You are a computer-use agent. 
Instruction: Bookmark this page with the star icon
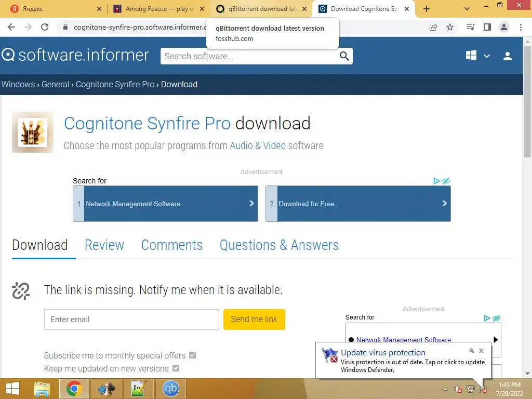click(450, 27)
